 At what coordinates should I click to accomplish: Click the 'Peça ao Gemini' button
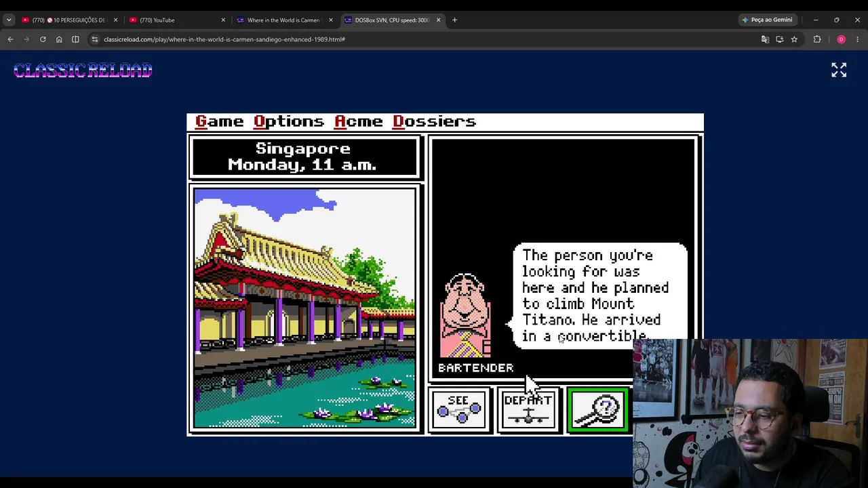tap(767, 20)
